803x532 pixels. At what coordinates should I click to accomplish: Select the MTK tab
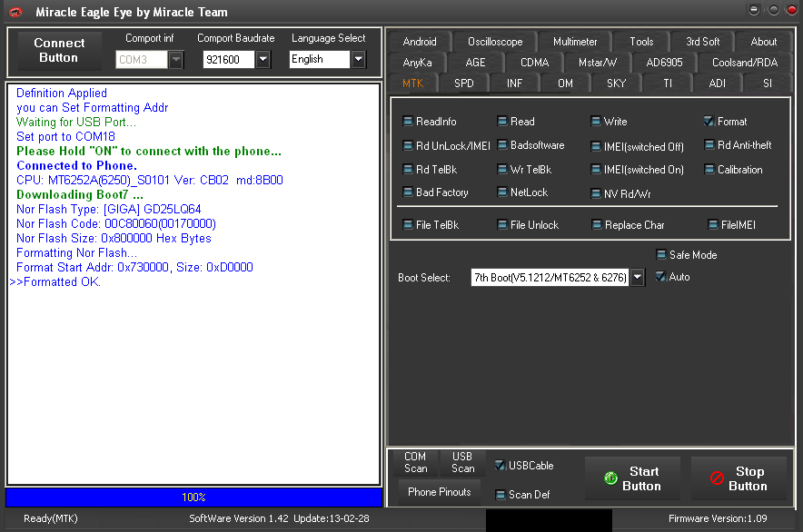point(412,84)
